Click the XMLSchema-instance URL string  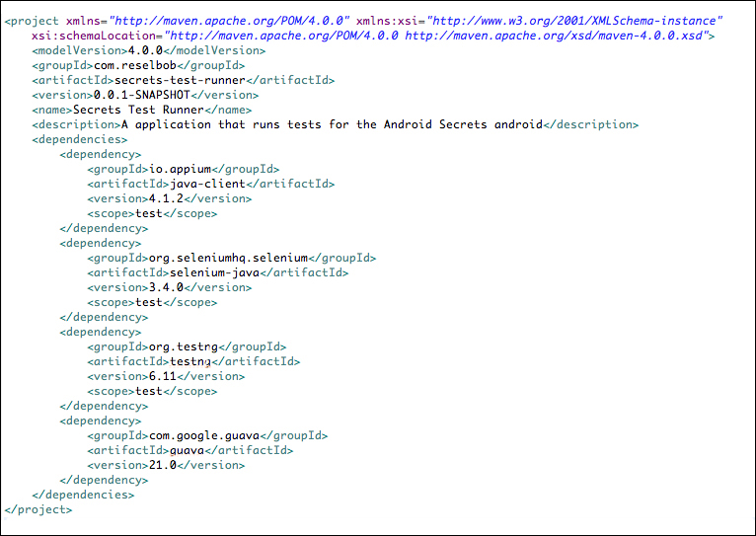click(574, 21)
